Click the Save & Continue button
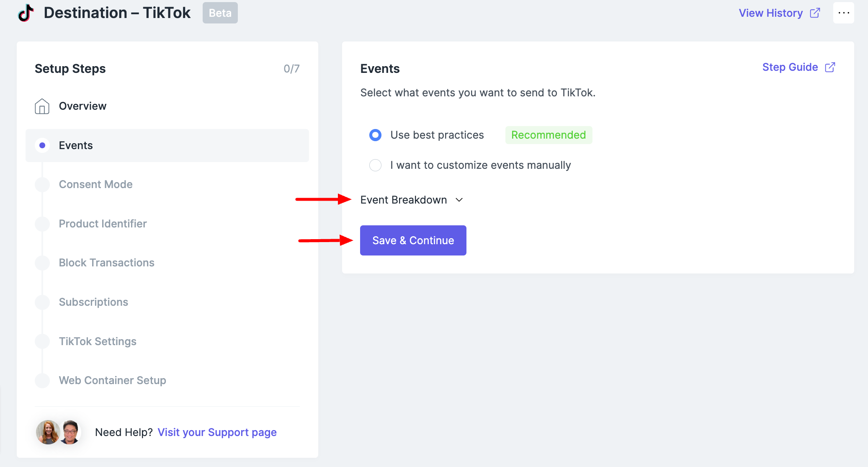 [x=413, y=240]
